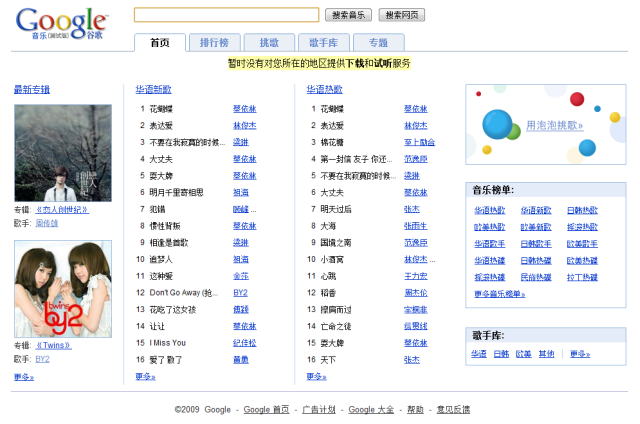Screen dimensions: 640x424
Task: Click BY2 artist link beside Don't Go Away
Action: (240, 293)
